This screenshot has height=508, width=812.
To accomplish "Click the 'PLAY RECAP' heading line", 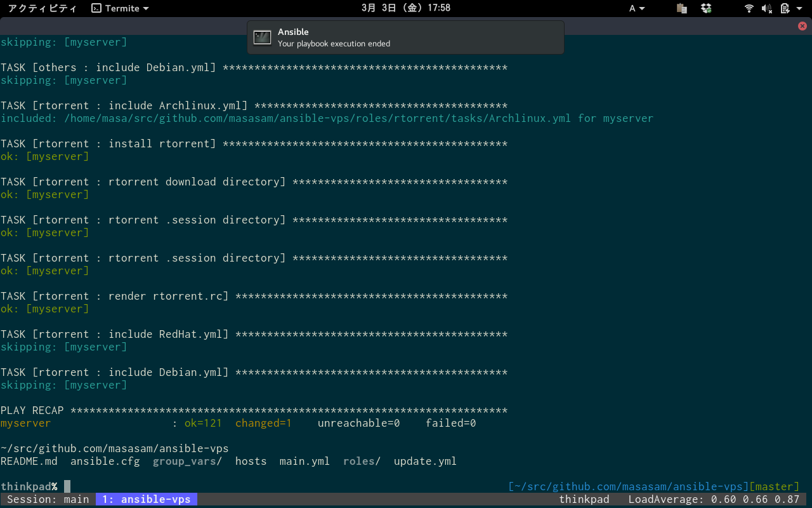I will (x=254, y=410).
